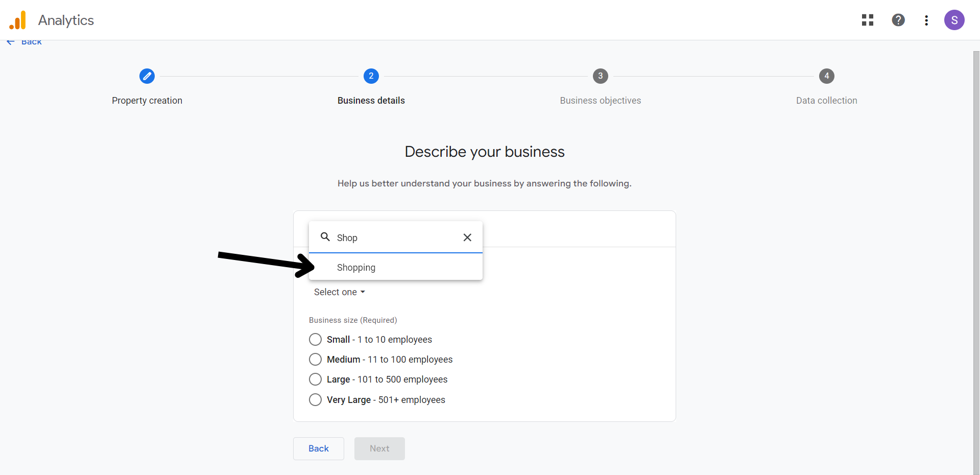Click the Google Analytics logo icon

[17, 20]
